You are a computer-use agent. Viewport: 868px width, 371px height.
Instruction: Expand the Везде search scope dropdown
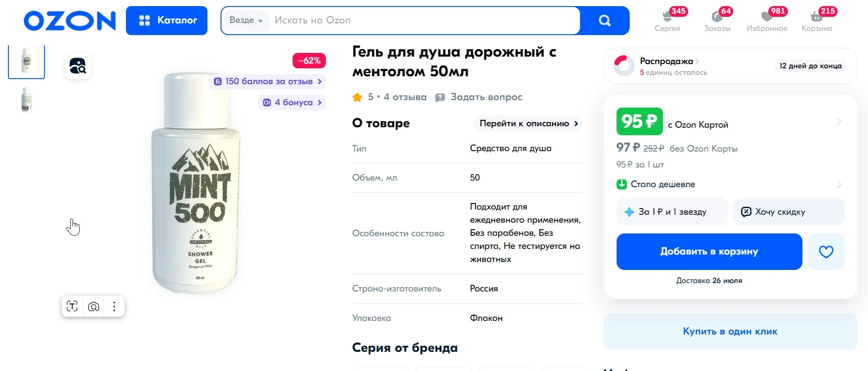[246, 21]
